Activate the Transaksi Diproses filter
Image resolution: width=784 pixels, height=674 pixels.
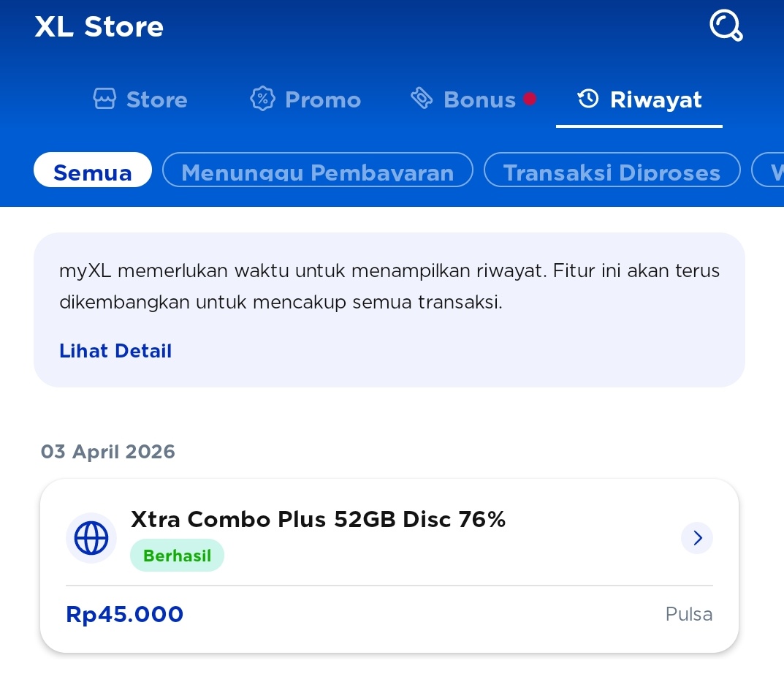coord(612,170)
